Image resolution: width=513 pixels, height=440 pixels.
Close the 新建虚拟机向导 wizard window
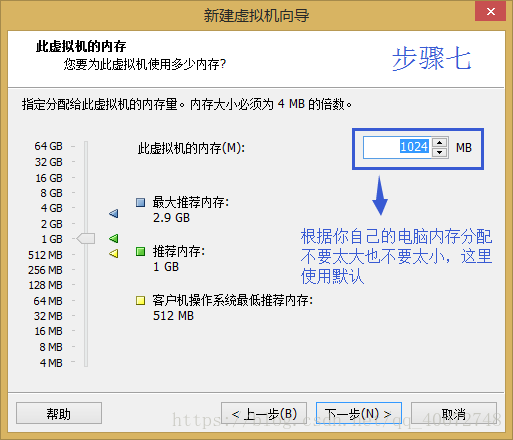point(490,11)
